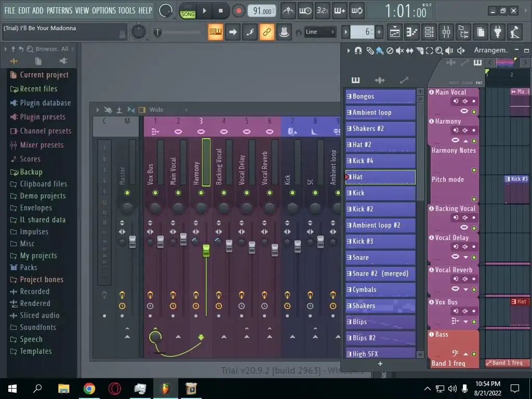Open the ADD menu
This screenshot has width=532, height=399.
tap(37, 10)
